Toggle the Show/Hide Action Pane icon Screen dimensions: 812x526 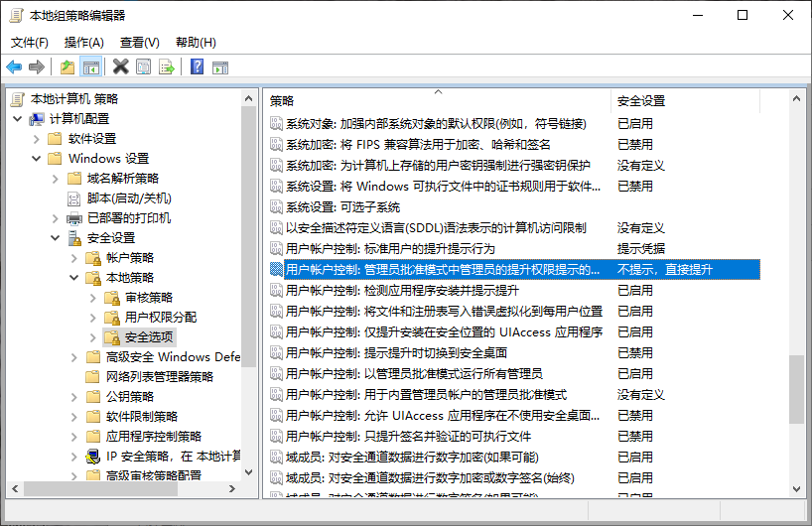coord(219,66)
